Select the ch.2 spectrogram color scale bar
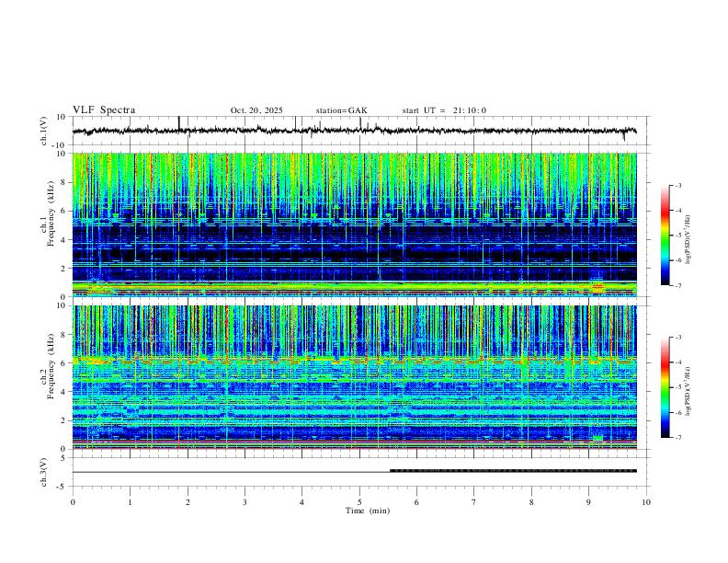 tap(665, 387)
